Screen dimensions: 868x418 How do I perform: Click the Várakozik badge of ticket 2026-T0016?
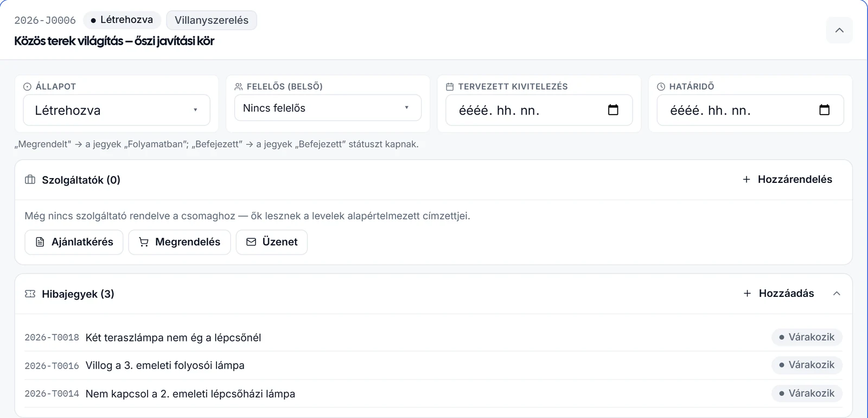807,365
